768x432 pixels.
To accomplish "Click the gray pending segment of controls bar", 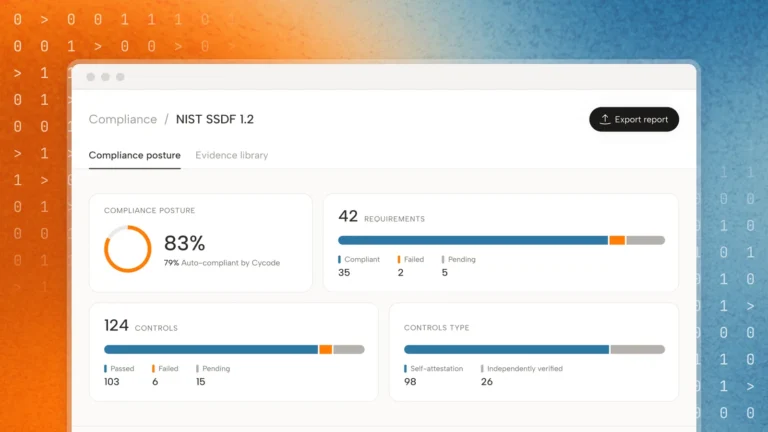I will 349,350.
